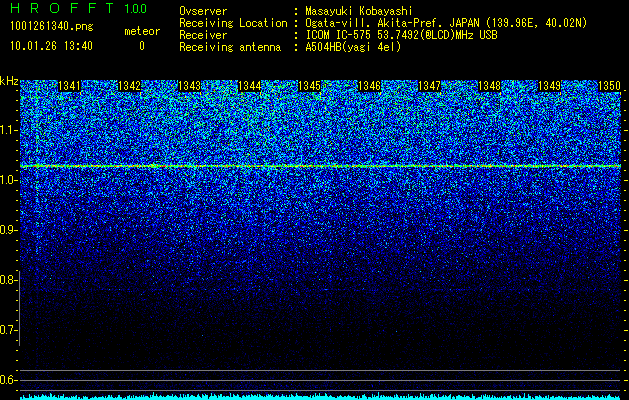Click the HROFFT 1.0.0 title text
Image resolution: width=629 pixels, height=400 pixels.
[x=78, y=8]
